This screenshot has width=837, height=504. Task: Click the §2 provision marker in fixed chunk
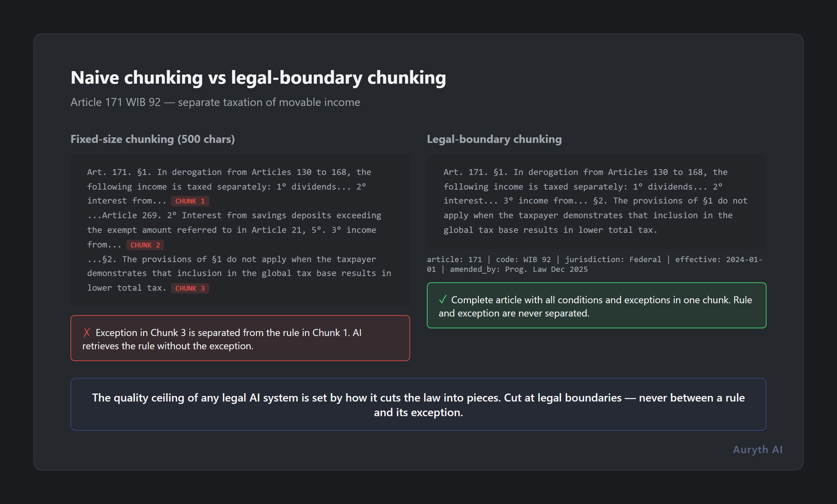tap(108, 259)
